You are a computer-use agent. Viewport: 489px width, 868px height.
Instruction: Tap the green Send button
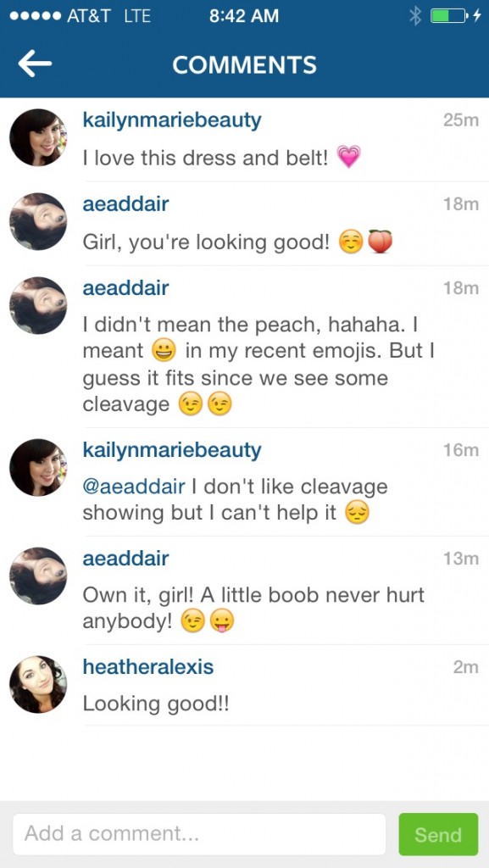[x=438, y=834]
